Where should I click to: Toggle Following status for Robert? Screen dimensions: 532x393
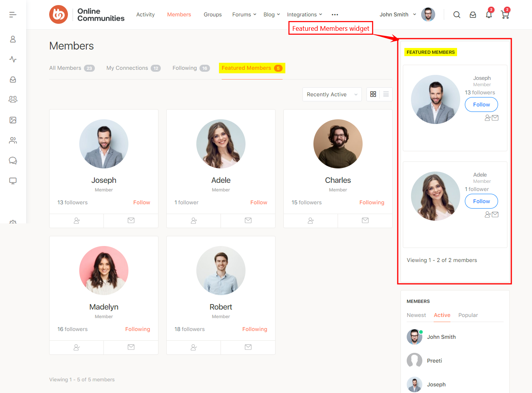pos(254,329)
